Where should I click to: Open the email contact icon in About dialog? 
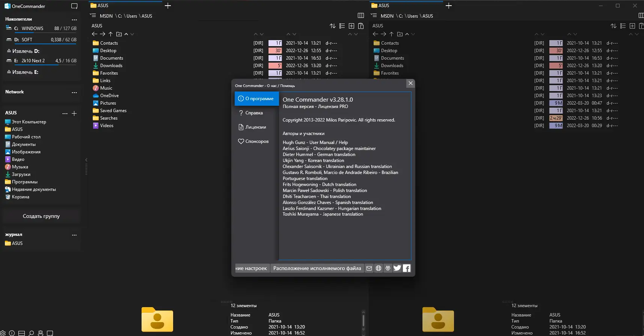(369, 268)
